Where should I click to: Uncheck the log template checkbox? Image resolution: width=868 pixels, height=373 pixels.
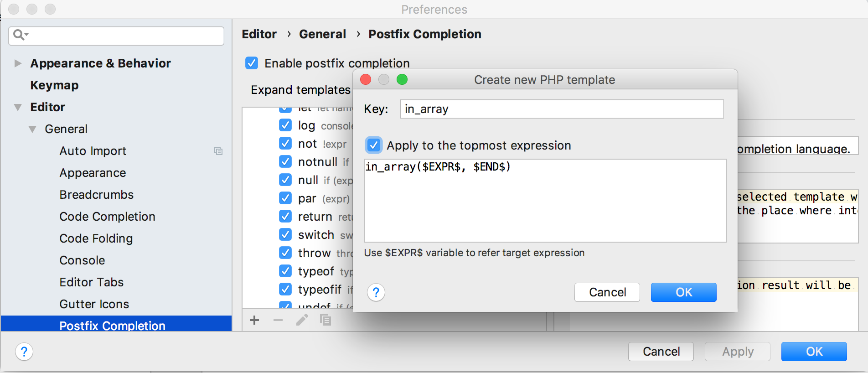(x=285, y=125)
